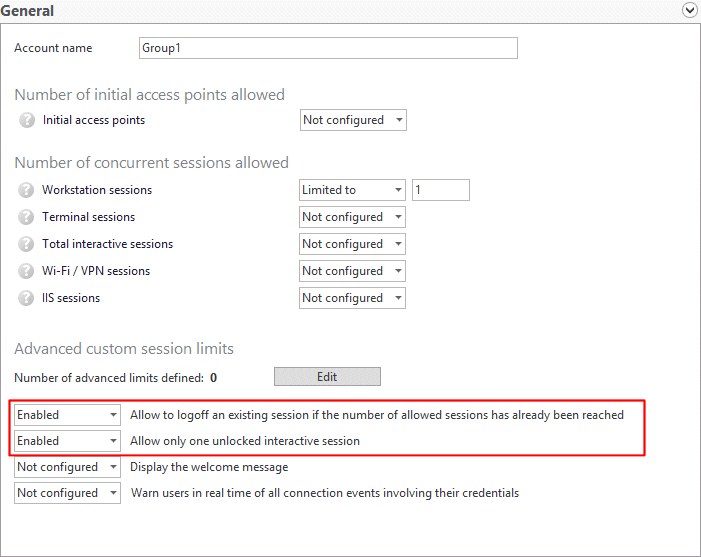This screenshot has width=701, height=557.
Task: Click the Account name field containing Group1
Action: click(x=328, y=48)
